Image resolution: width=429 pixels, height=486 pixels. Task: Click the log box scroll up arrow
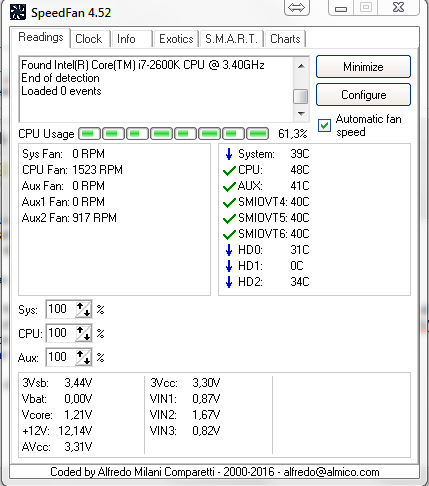coord(301,66)
